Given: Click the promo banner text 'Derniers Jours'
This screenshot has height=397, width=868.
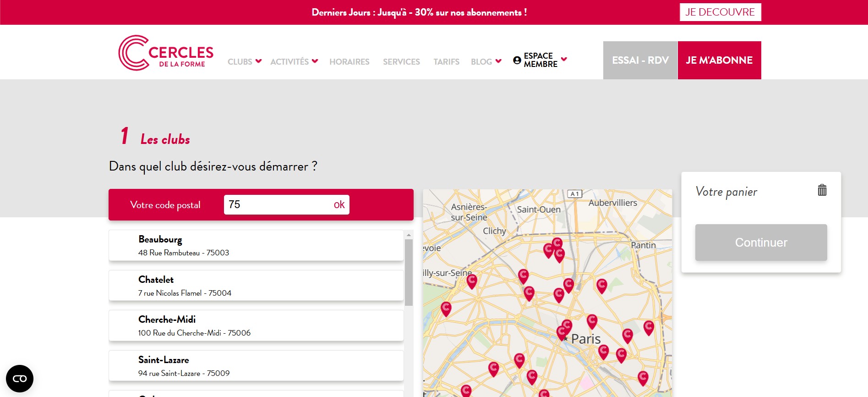Looking at the screenshot, I should [x=419, y=12].
